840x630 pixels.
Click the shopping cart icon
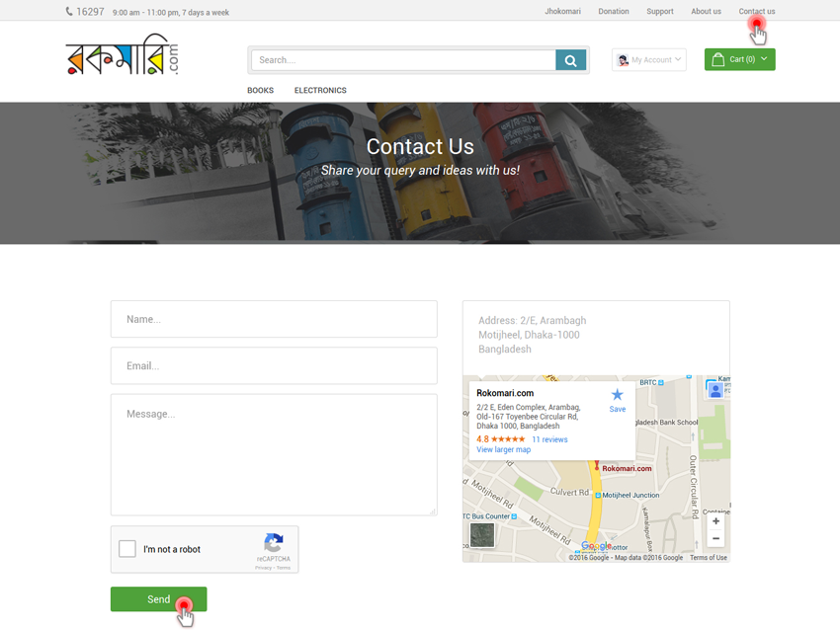click(718, 59)
